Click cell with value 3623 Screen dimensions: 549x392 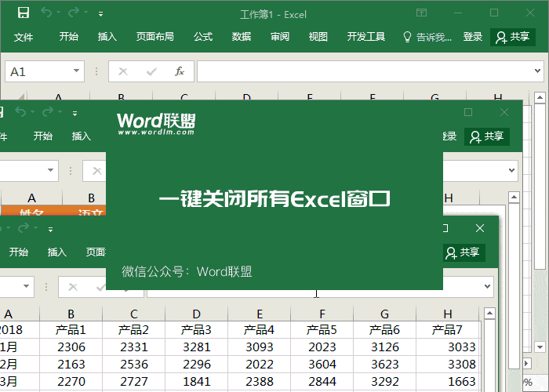[x=385, y=364]
